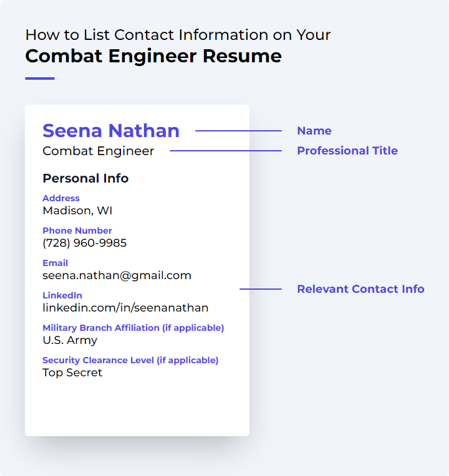Click the Address field label
The image size is (449, 476).
click(x=60, y=198)
